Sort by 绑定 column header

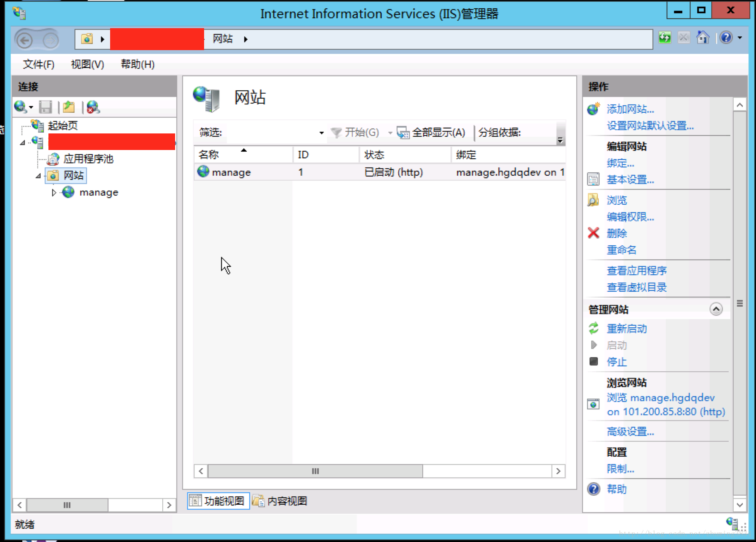(x=508, y=155)
